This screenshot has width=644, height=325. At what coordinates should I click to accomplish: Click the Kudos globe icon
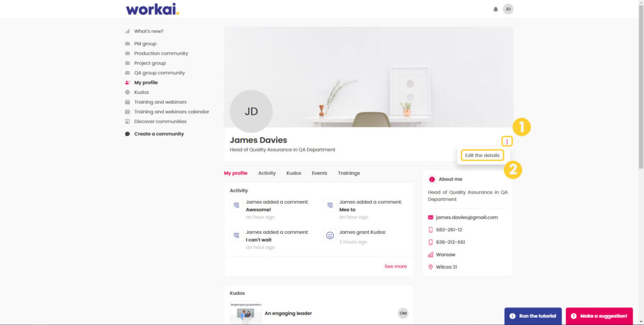[x=127, y=92]
